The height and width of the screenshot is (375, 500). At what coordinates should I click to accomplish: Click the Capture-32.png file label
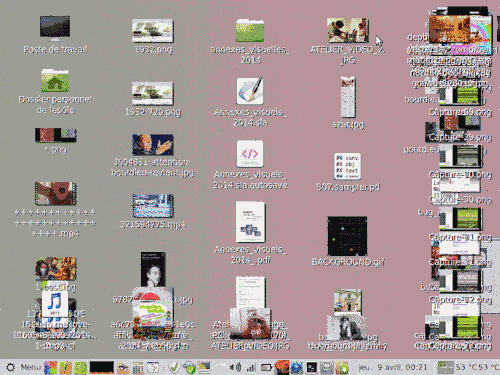point(460,300)
